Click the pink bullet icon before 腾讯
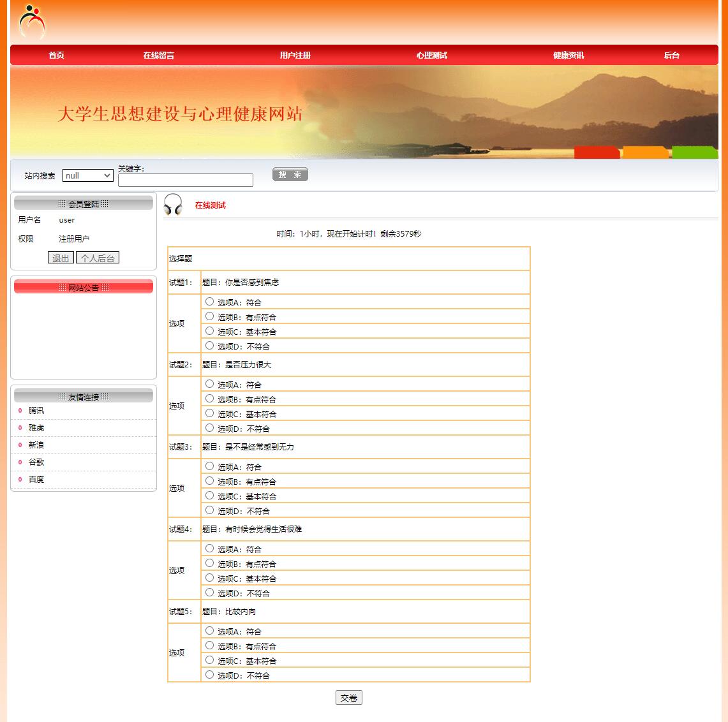 [20, 410]
